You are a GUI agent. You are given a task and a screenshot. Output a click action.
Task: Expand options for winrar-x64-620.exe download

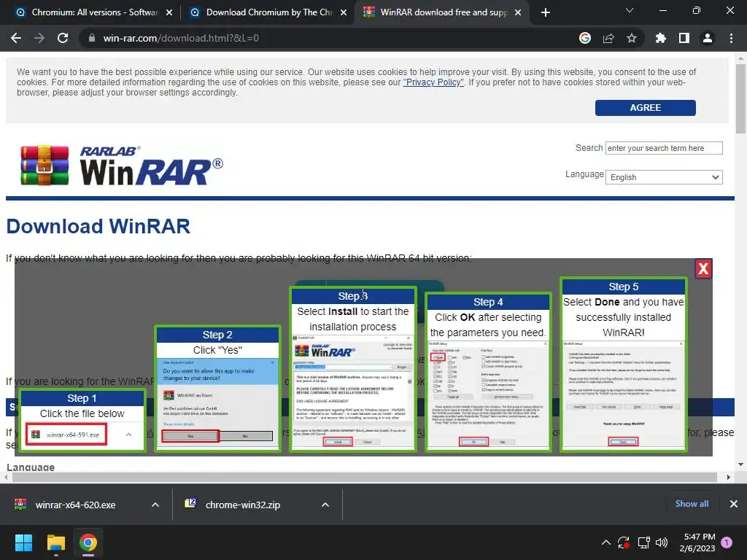pyautogui.click(x=155, y=505)
